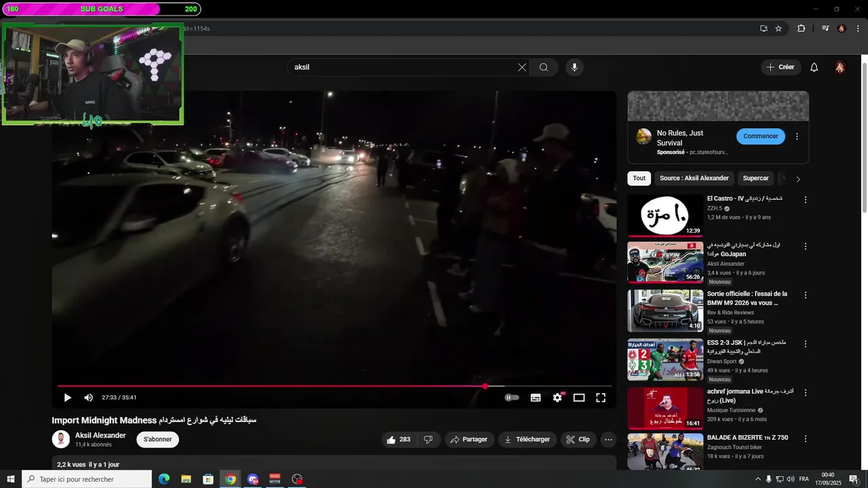This screenshot has height=488, width=868.
Task: Mute the video with the volume icon
Action: [x=88, y=398]
